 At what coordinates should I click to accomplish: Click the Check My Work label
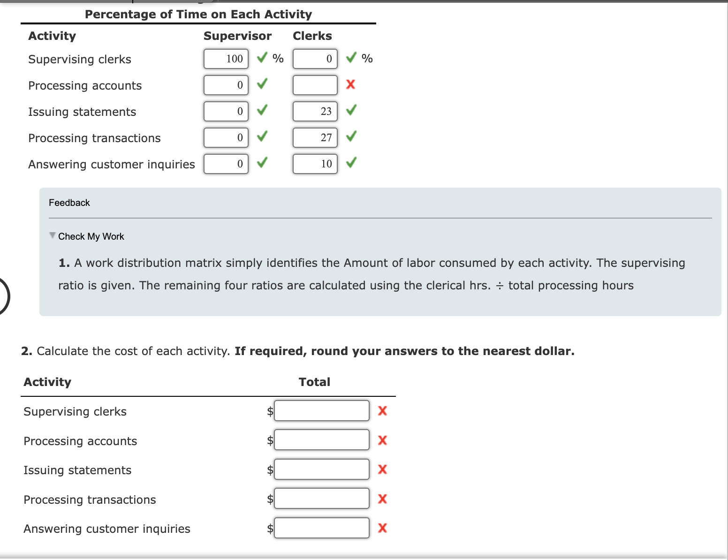click(91, 236)
